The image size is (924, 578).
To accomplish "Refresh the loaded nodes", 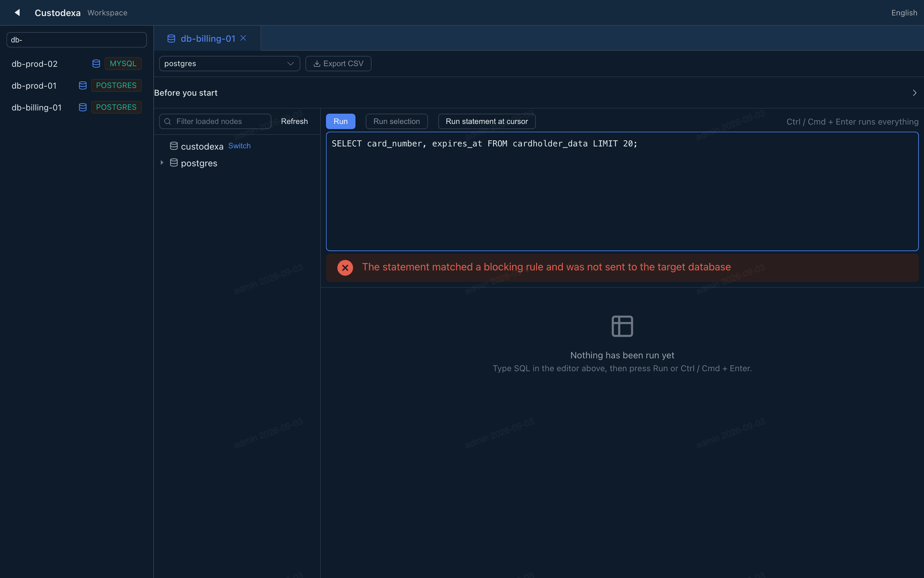I will (295, 121).
